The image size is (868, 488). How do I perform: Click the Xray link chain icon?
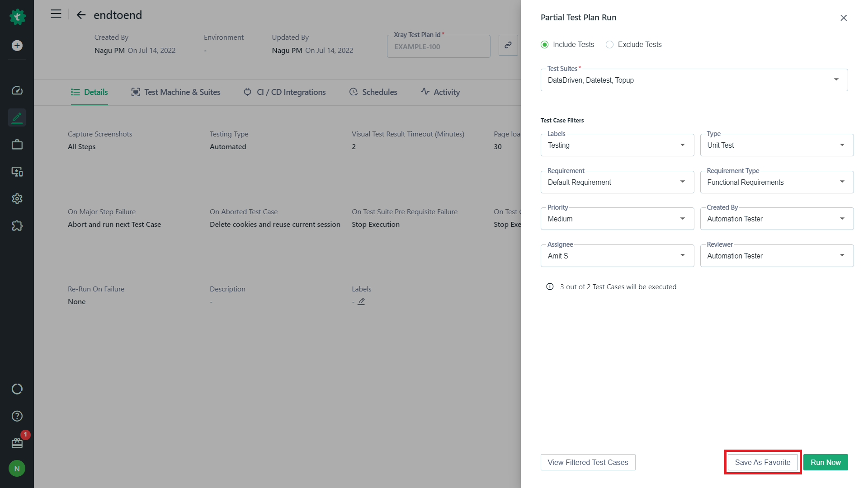click(x=508, y=45)
